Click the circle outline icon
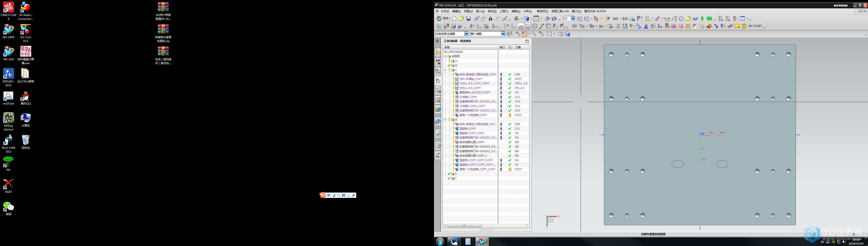 (x=681, y=19)
